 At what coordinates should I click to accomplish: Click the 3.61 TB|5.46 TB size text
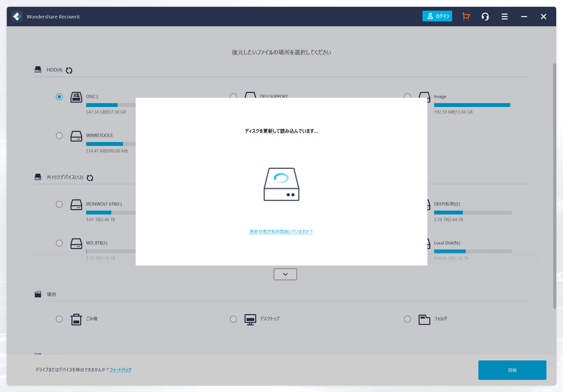pyautogui.click(x=101, y=220)
